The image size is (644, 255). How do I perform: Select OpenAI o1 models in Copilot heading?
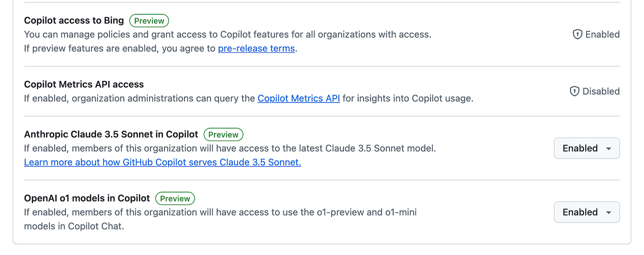click(87, 198)
